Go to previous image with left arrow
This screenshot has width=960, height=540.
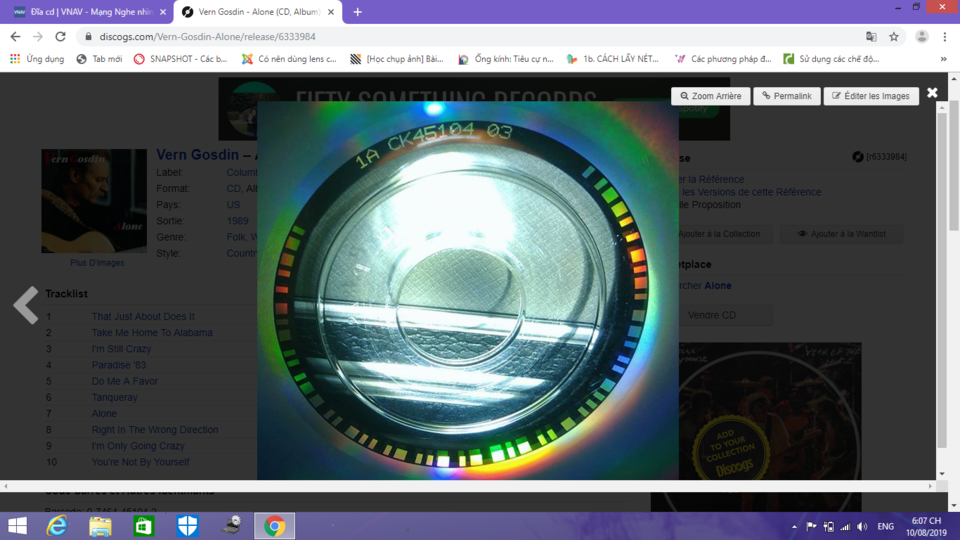26,304
